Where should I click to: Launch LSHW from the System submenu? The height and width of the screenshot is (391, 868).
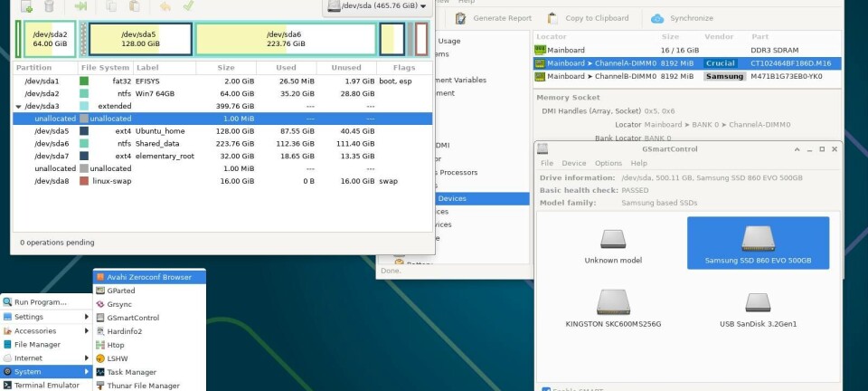pos(149,359)
